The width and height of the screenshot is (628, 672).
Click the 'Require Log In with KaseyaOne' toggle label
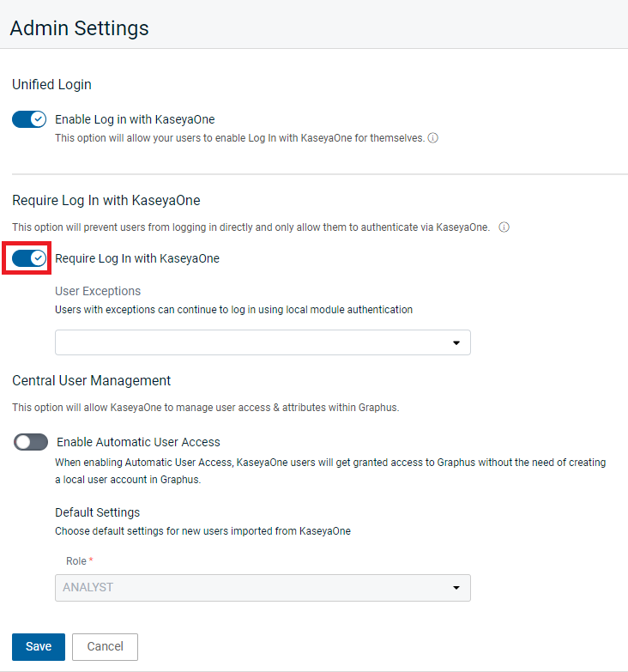137,258
